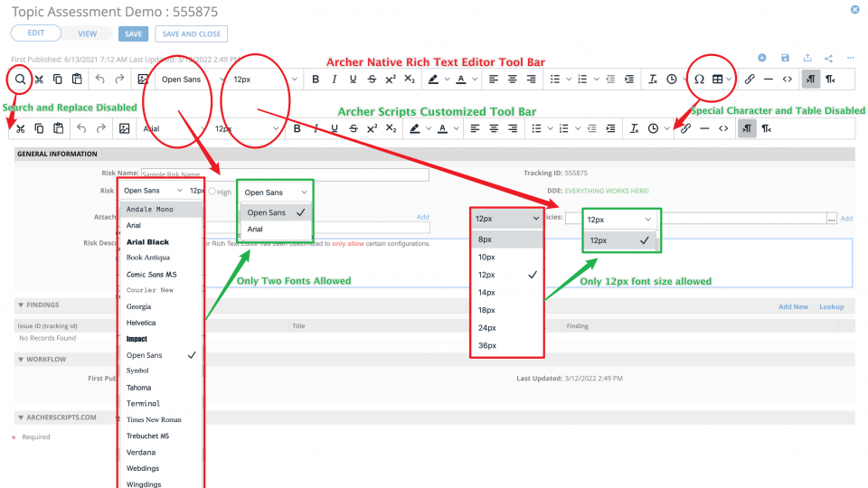Toggle bold in the Arial customized toolbar
The image size is (868, 488).
click(x=297, y=128)
